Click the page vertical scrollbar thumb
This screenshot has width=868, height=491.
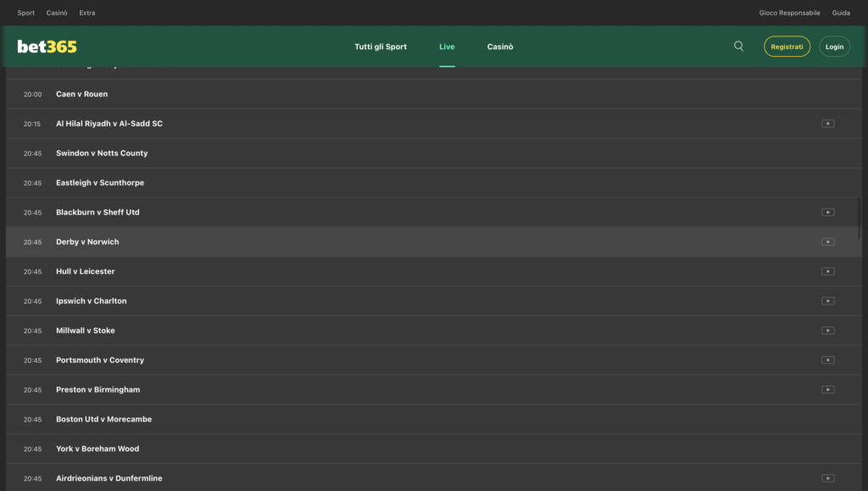click(x=860, y=216)
